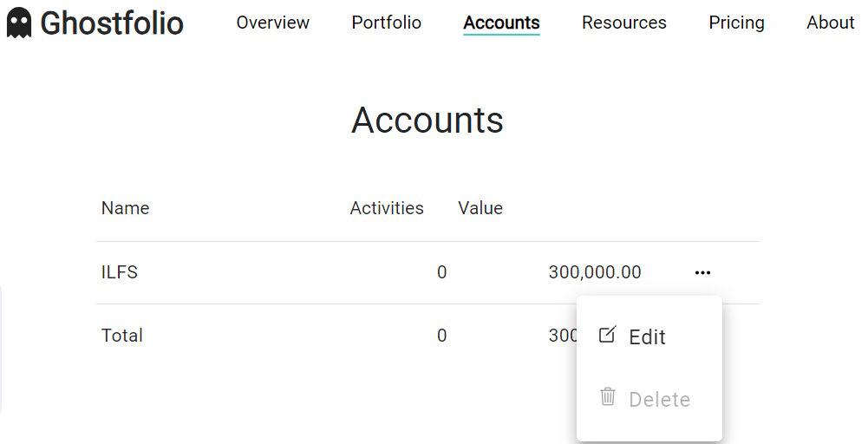
Task: Click the trash can icon beside Delete
Action: pyautogui.click(x=608, y=397)
